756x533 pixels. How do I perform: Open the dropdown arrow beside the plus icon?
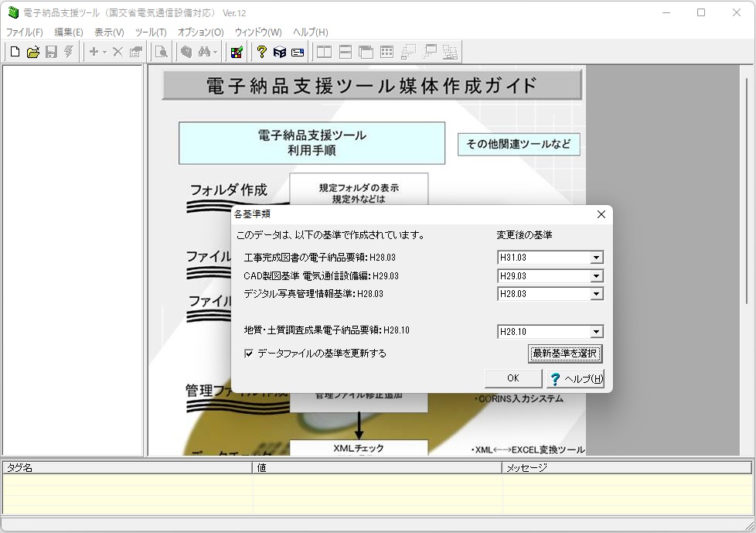pyautogui.click(x=104, y=52)
